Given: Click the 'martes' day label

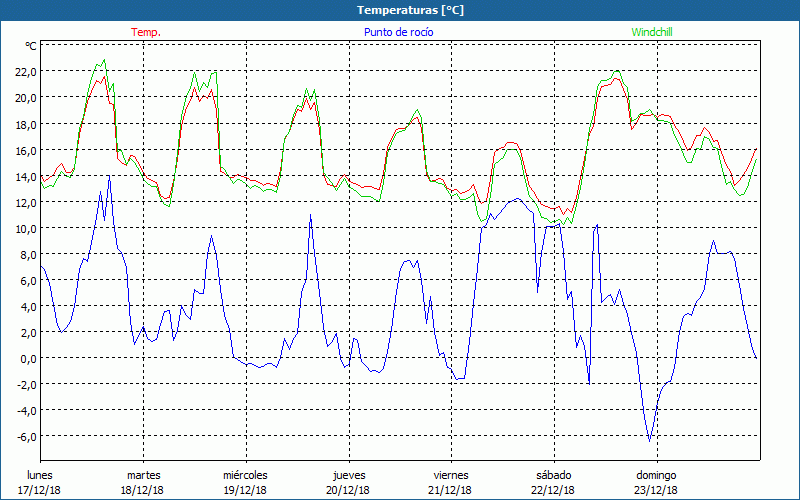Looking at the screenshot, I should click(144, 475).
